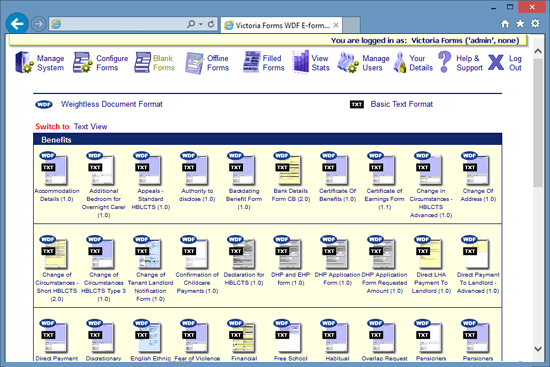Open the Manage Users menu link
The width and height of the screenshot is (550, 367).
click(x=376, y=63)
